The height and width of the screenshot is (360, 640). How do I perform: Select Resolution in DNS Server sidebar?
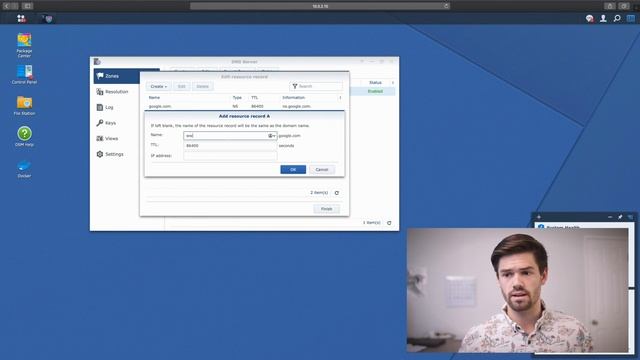coord(117,92)
